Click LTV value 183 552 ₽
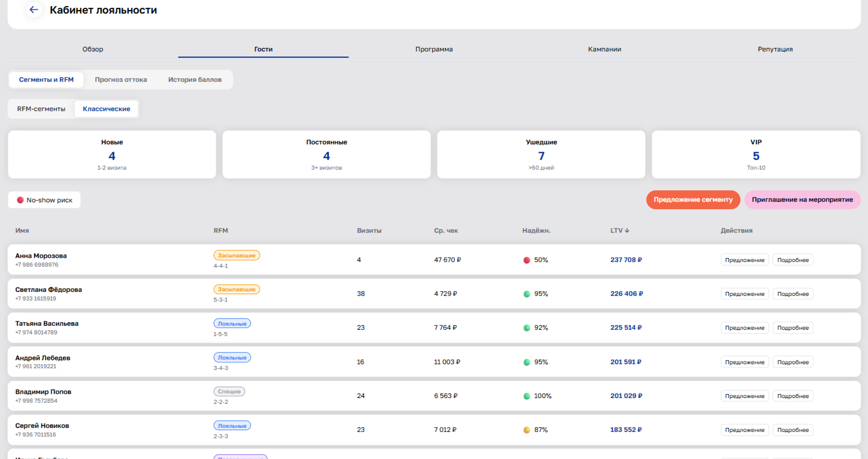The height and width of the screenshot is (459, 868). (626, 430)
